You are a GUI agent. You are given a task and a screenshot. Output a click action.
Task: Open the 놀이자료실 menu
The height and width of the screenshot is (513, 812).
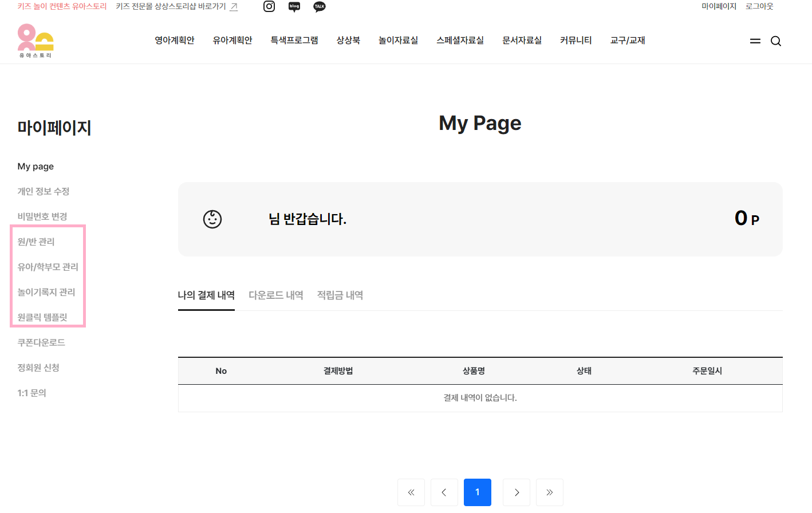[398, 41]
